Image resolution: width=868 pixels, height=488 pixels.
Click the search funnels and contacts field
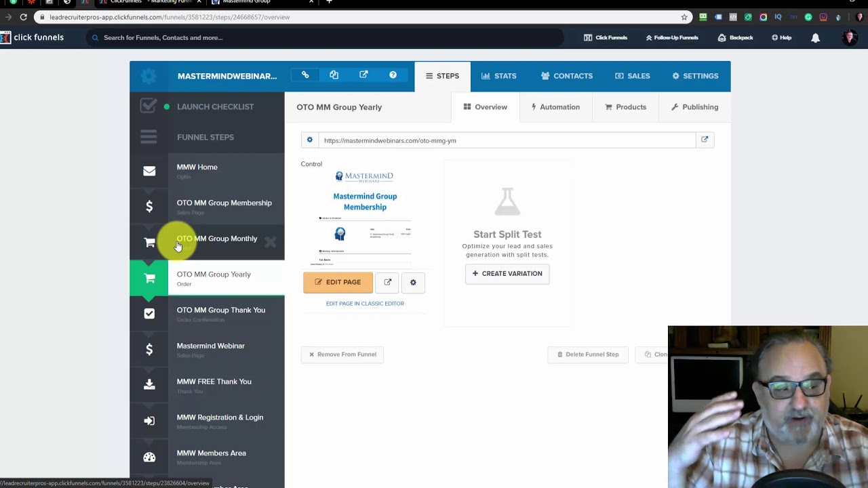325,38
